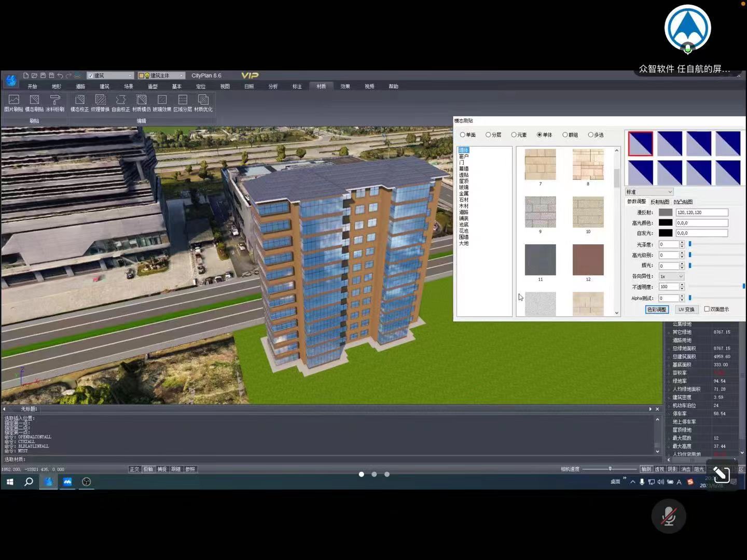Image resolution: width=747 pixels, height=560 pixels.
Task: Expand the 各向异性 1x dropdown
Action: tap(671, 276)
